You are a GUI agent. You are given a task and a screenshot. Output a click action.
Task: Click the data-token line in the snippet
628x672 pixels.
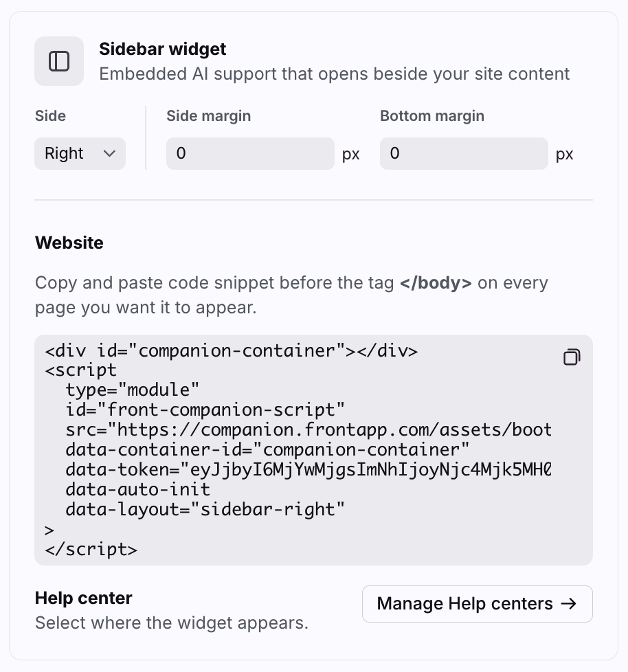pos(308,470)
